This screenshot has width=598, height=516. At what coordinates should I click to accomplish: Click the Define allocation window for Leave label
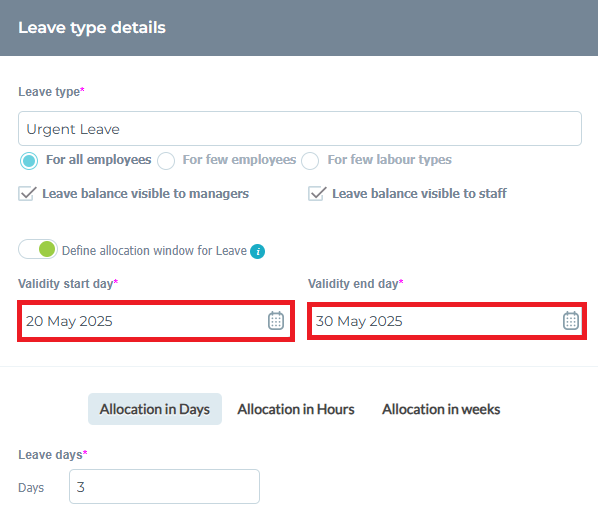click(154, 251)
